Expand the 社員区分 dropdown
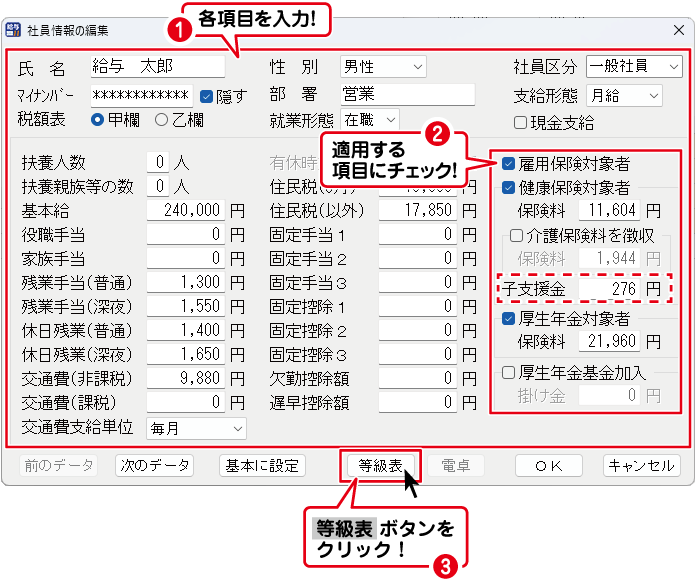The height and width of the screenshot is (587, 695). pos(632,67)
